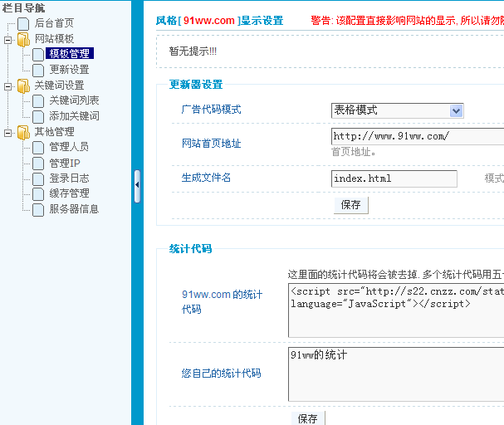
Task: Click the page icon beside 添加关键词
Action: (38, 116)
